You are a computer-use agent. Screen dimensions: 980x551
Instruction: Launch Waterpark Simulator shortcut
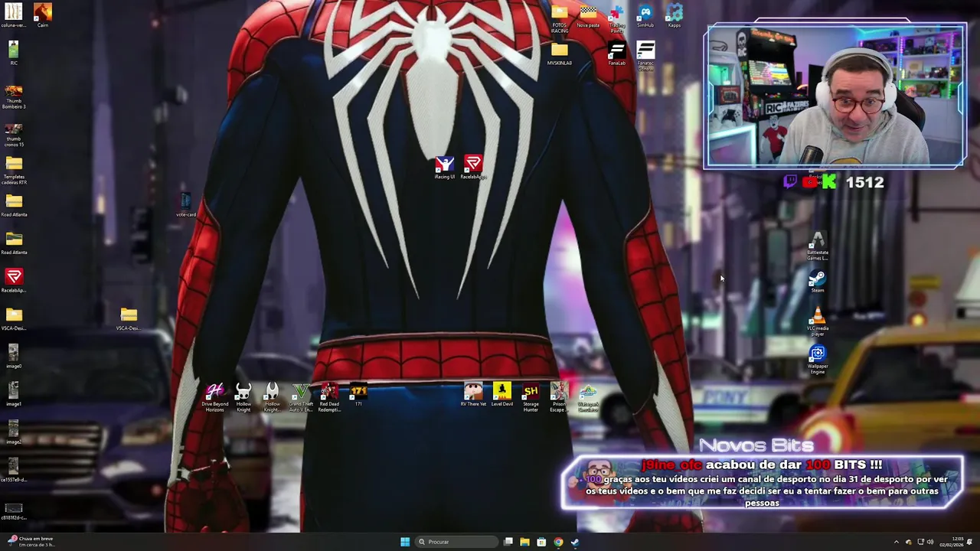point(588,397)
